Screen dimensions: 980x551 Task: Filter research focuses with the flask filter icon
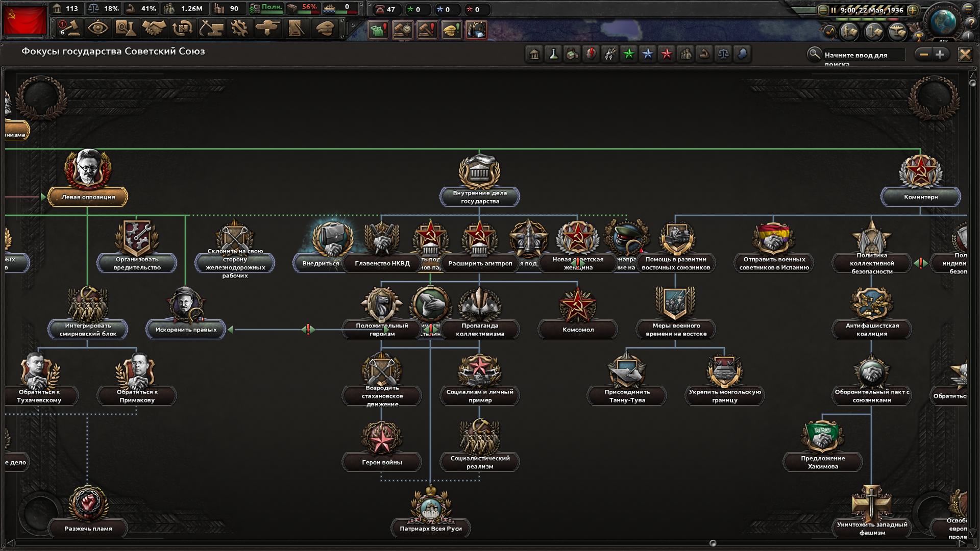click(553, 54)
